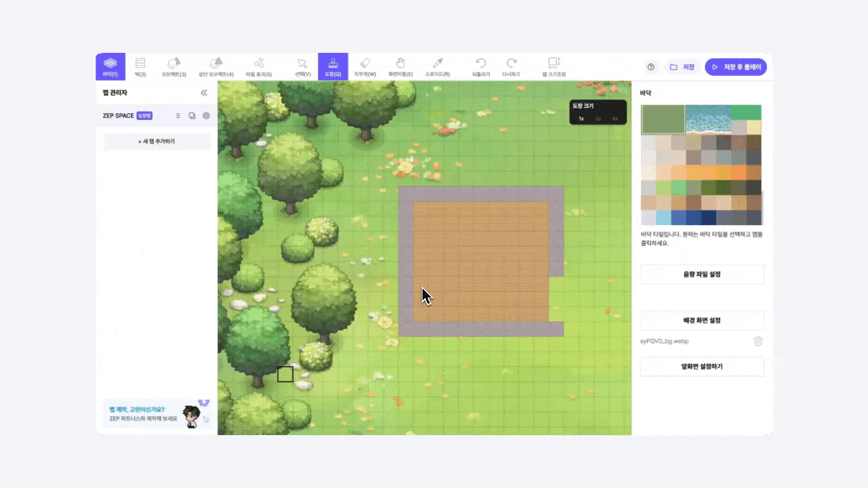868x488 pixels.
Task: Open 음향 파일 설정 sound file settings
Action: (702, 274)
